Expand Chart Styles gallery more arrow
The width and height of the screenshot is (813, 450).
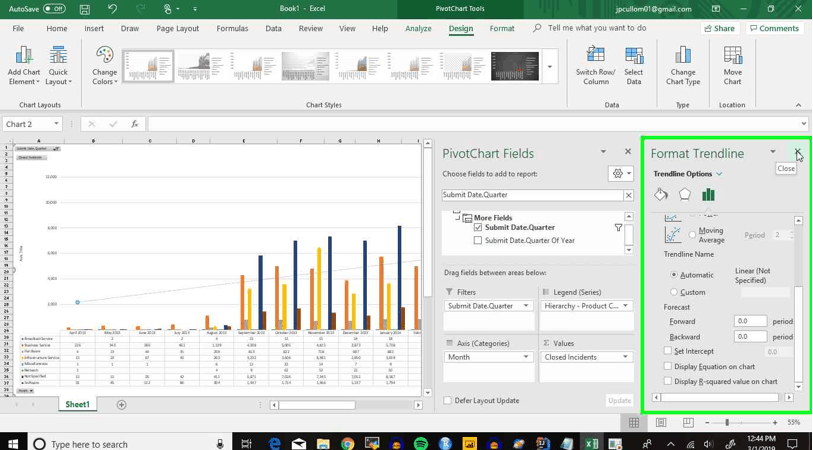[x=550, y=67]
